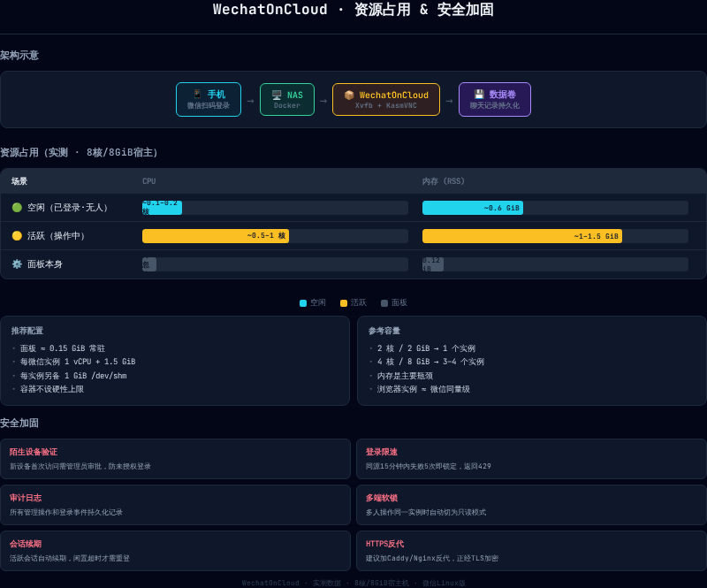Click 4 核 / 8 GiB → 3-4 个实例
The image size is (707, 588).
[430, 362]
